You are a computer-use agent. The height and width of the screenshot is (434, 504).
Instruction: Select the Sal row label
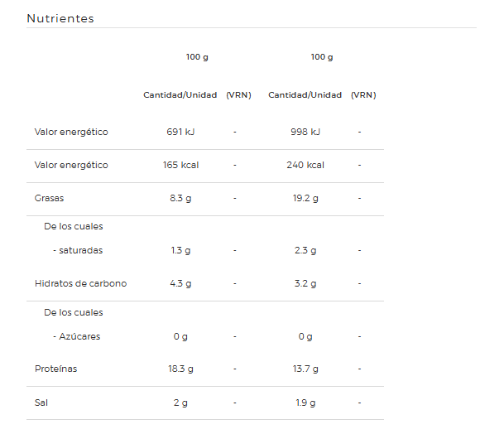pyautogui.click(x=41, y=403)
